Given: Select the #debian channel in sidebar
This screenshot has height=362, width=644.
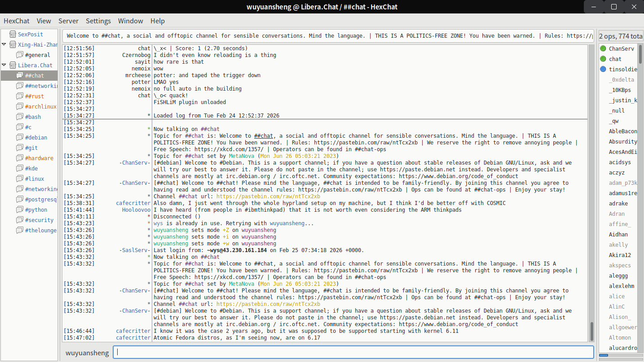Looking at the screenshot, I should click(36, 137).
